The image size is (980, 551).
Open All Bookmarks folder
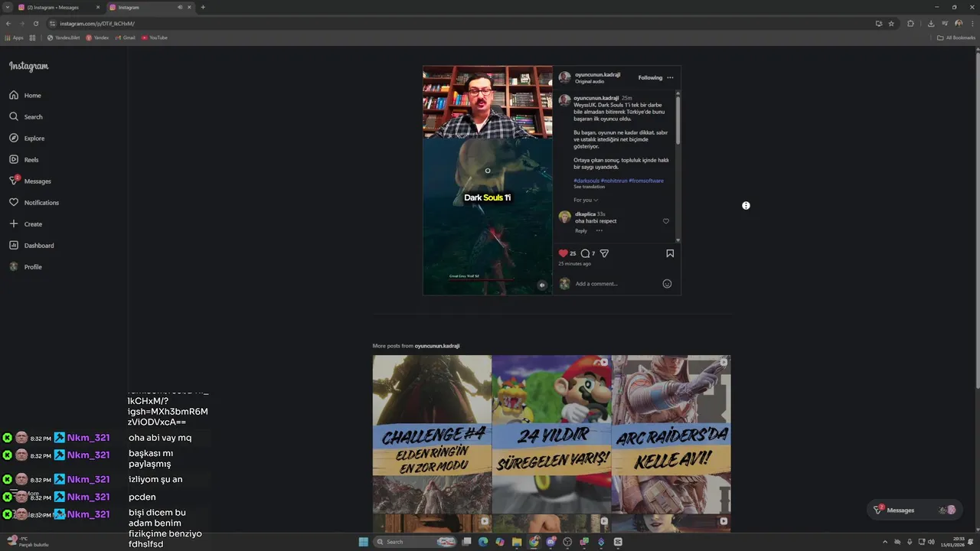(956, 37)
